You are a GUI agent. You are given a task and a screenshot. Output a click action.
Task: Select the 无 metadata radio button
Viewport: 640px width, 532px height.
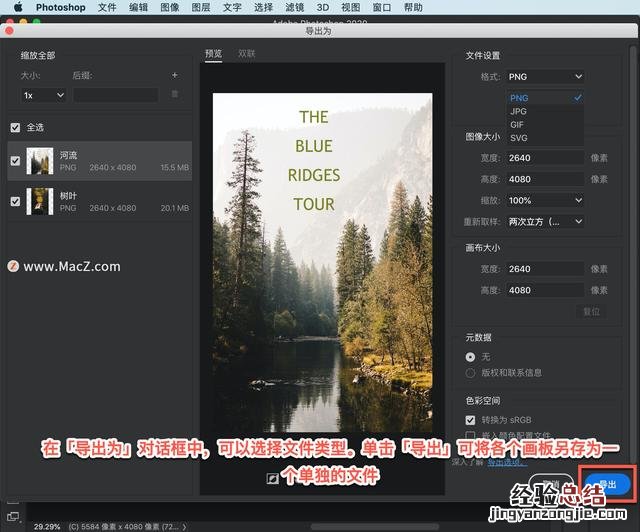(470, 357)
